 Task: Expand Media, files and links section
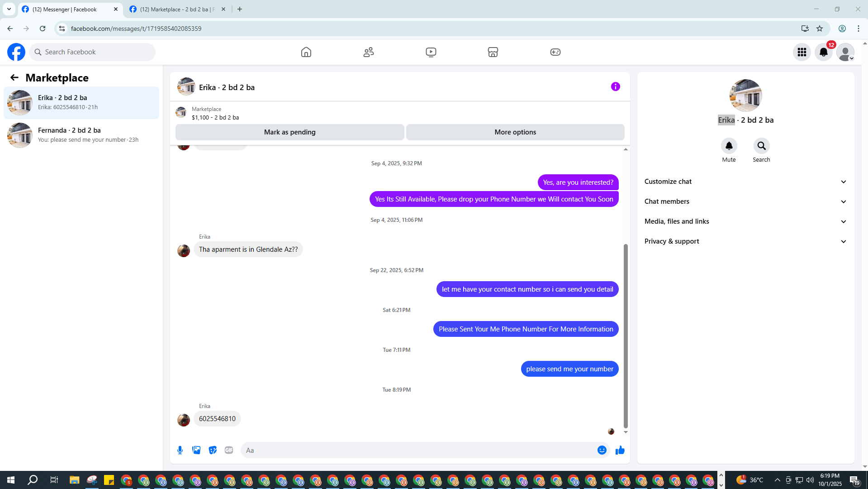[745, 221]
